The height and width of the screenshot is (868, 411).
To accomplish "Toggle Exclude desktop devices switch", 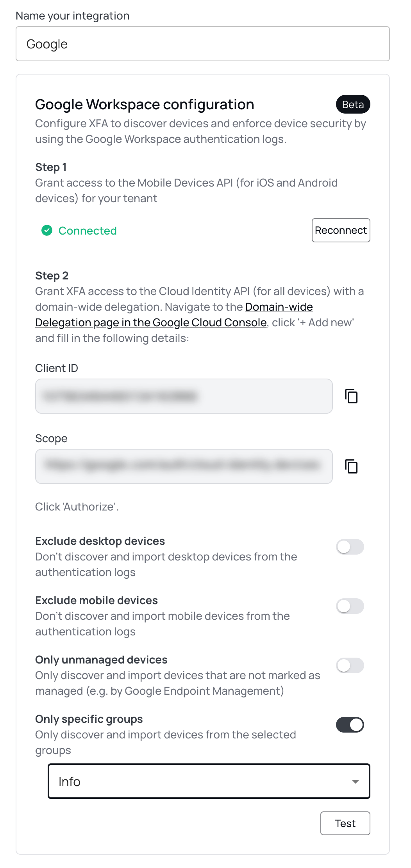I will pyautogui.click(x=350, y=547).
